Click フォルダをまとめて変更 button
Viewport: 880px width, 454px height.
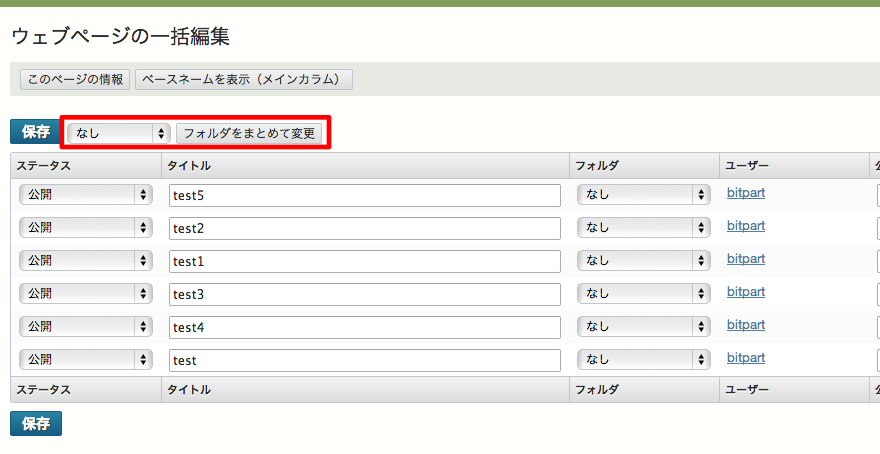(249, 134)
